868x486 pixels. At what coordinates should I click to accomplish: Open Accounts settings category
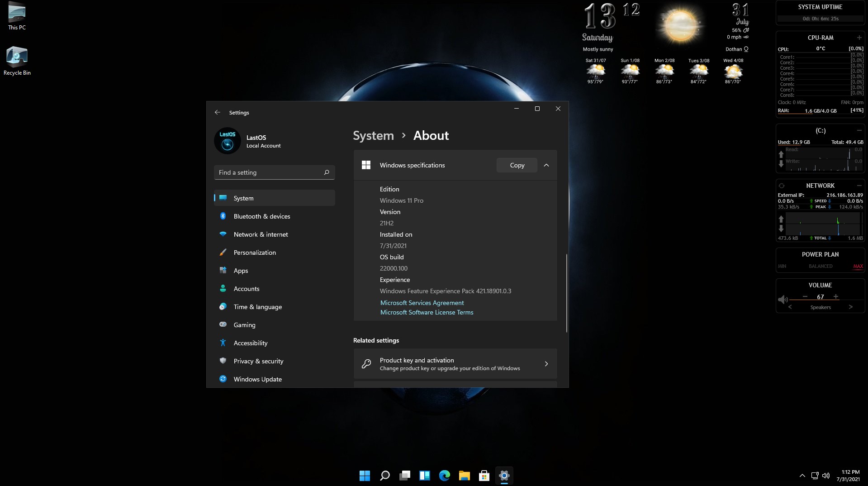[274, 289]
